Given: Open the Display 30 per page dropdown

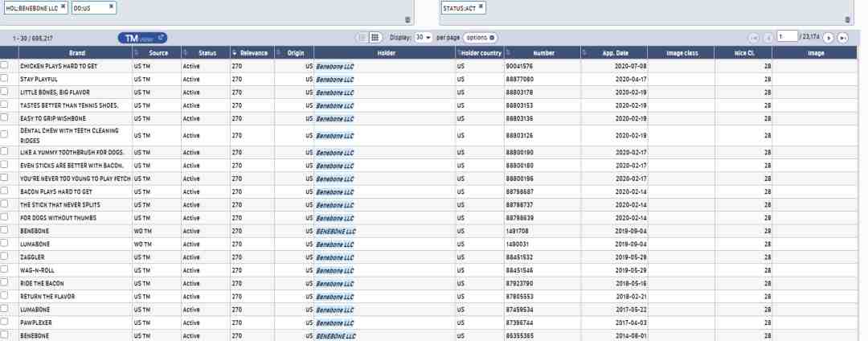Looking at the screenshot, I should coord(424,38).
